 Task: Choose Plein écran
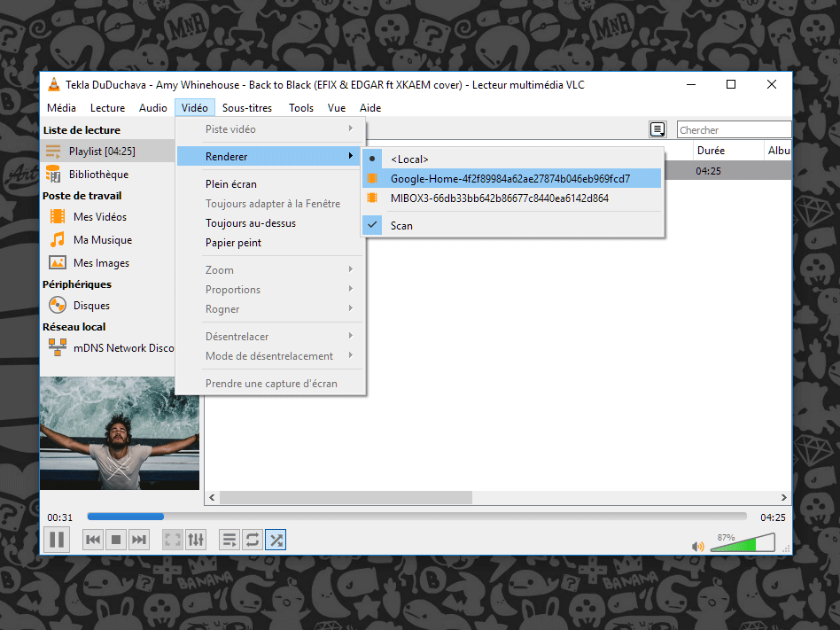coord(270,183)
